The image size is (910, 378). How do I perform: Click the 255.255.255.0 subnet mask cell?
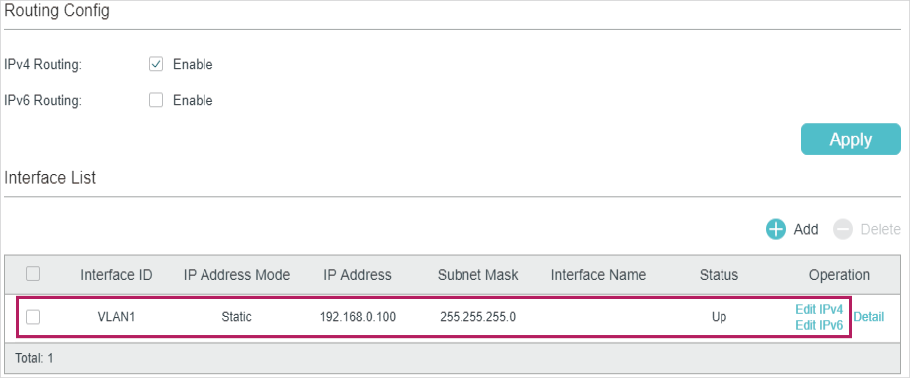pyautogui.click(x=478, y=317)
